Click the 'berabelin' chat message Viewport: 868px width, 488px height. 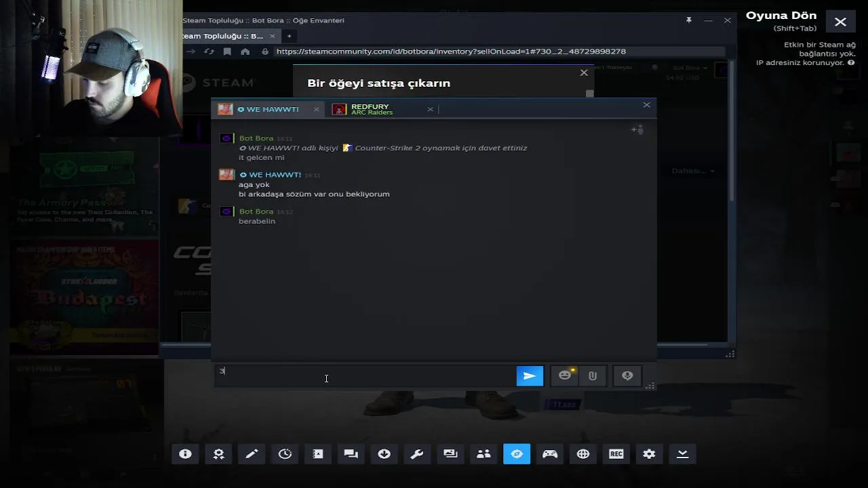pos(257,221)
